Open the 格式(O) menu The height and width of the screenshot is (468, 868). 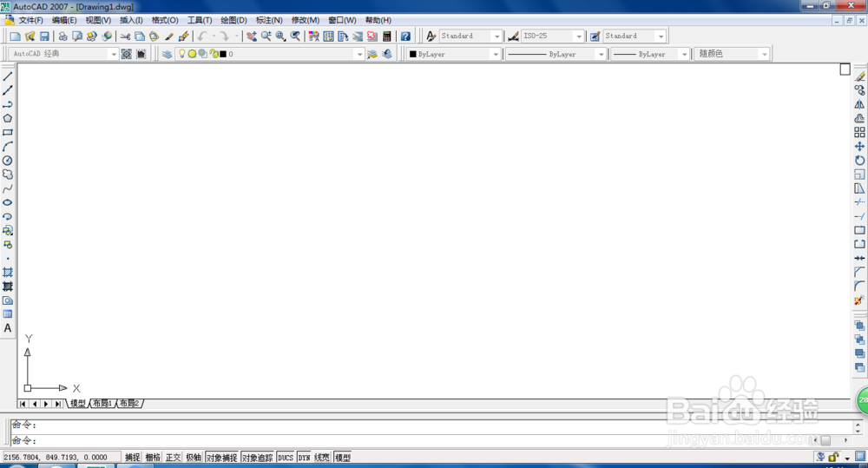pyautogui.click(x=165, y=20)
